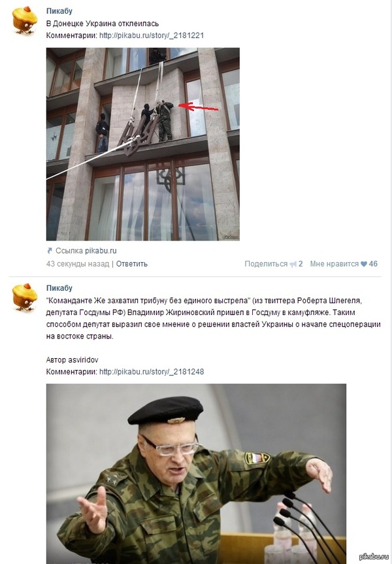Image resolution: width=392 pixels, height=564 pixels.
Task: Open the Donetsk building photo thumbnail
Action: pos(143,144)
